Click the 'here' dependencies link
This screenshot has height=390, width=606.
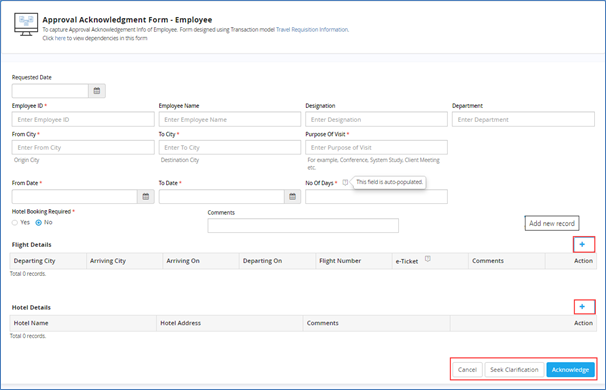[x=60, y=38]
